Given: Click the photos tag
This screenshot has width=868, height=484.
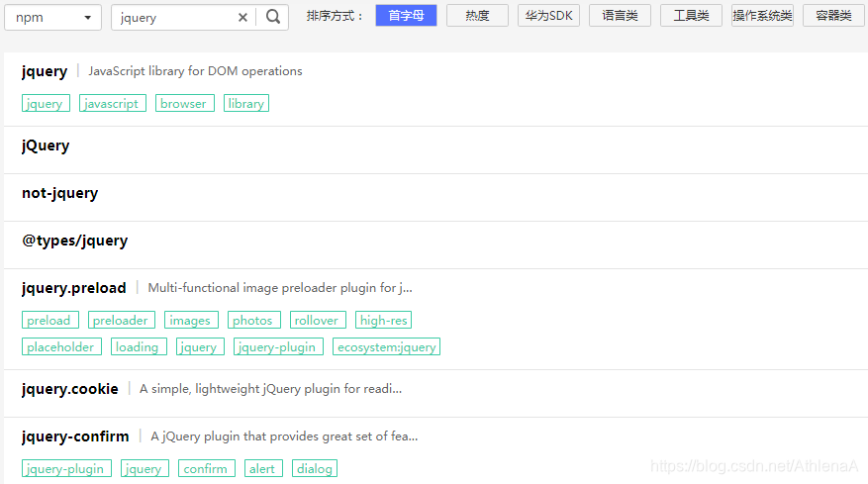Looking at the screenshot, I should (253, 320).
